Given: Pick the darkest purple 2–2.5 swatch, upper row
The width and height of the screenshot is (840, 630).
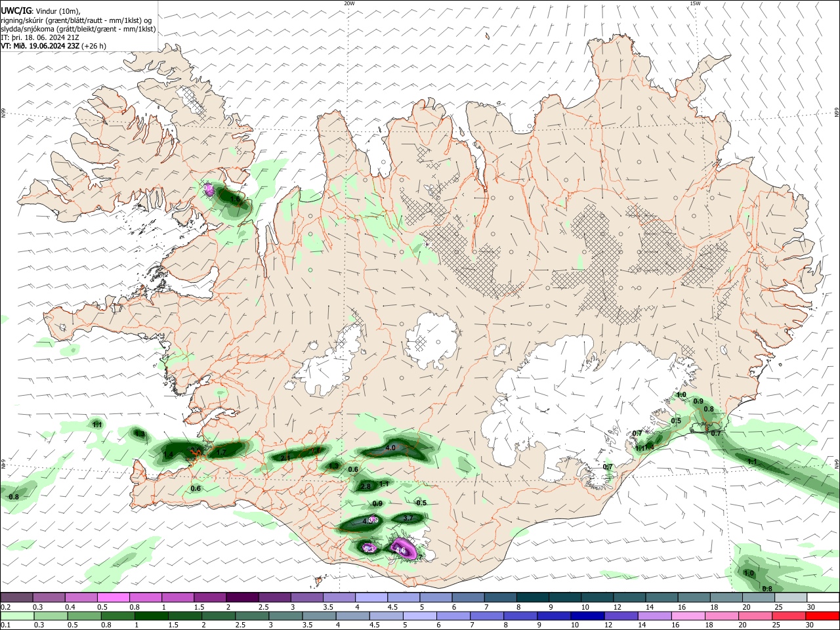Looking at the screenshot, I should [241, 598].
